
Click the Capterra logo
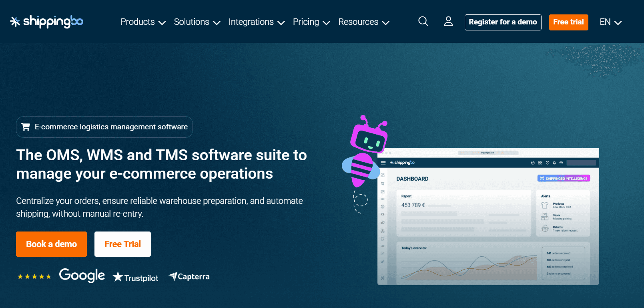189,276
